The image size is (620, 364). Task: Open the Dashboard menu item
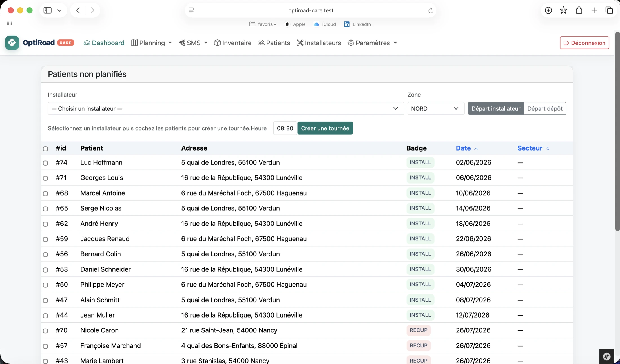104,43
